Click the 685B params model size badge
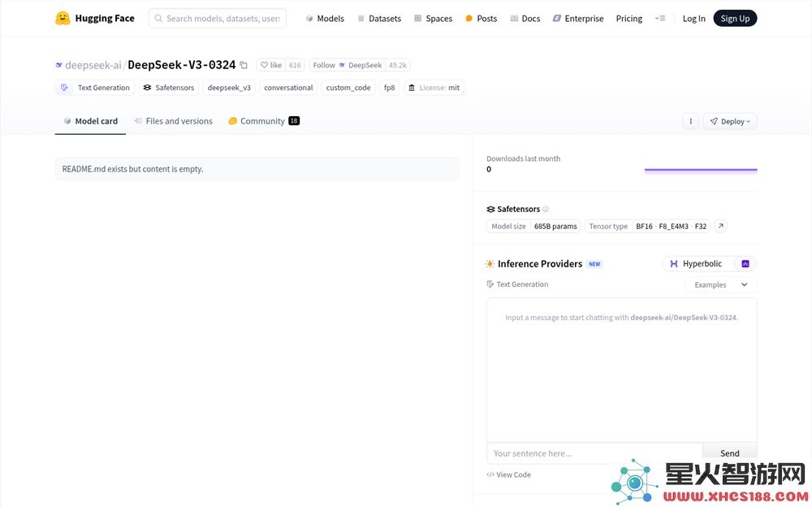 tap(533, 227)
